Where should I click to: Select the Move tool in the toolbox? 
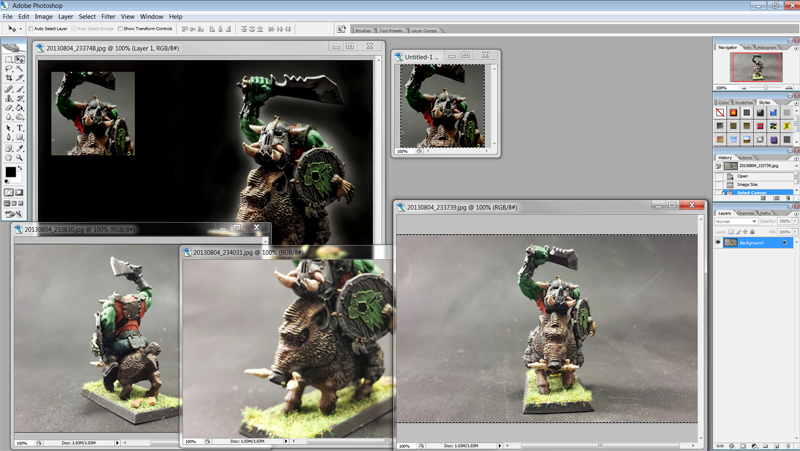click(x=19, y=60)
